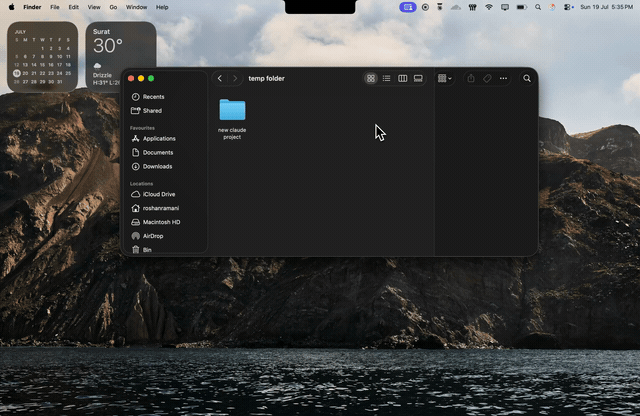The height and width of the screenshot is (416, 640).
Task: Click the Favourites section header
Action: tap(142, 128)
